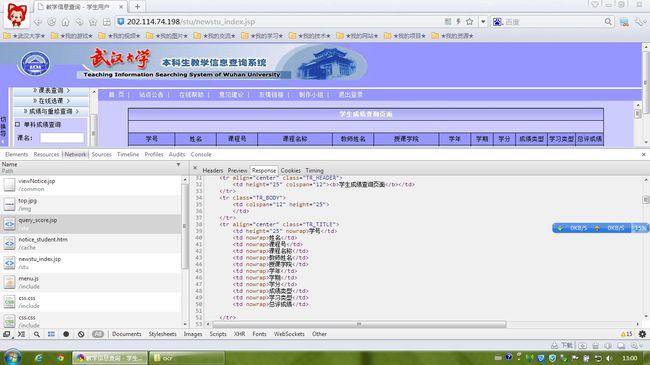Expand the 课表查询 menu item

tap(51, 90)
